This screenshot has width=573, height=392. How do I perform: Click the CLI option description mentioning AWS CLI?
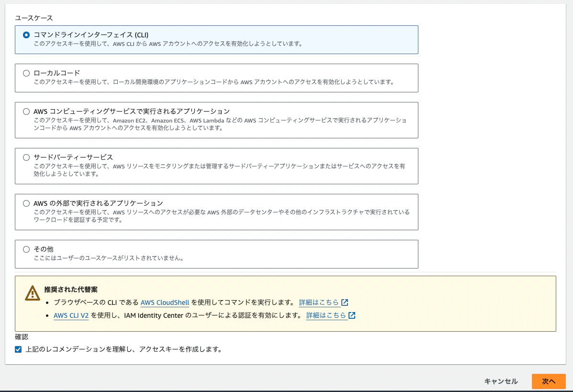(169, 44)
